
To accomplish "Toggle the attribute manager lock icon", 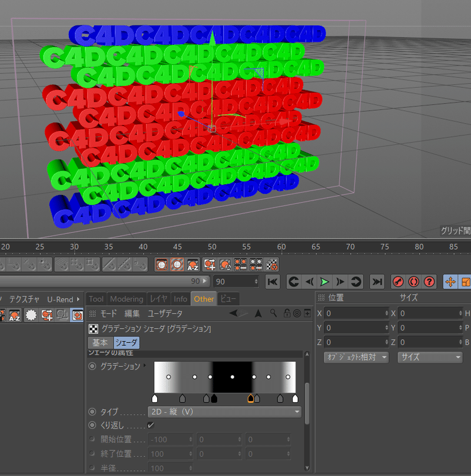I will pos(287,313).
